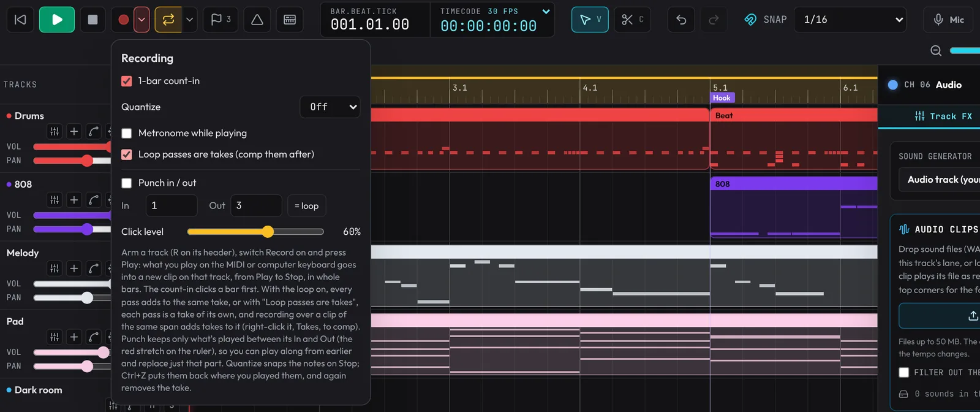Screen dimensions: 980x412
Task: Open the automation curve icon on Drums
Action: point(94,131)
